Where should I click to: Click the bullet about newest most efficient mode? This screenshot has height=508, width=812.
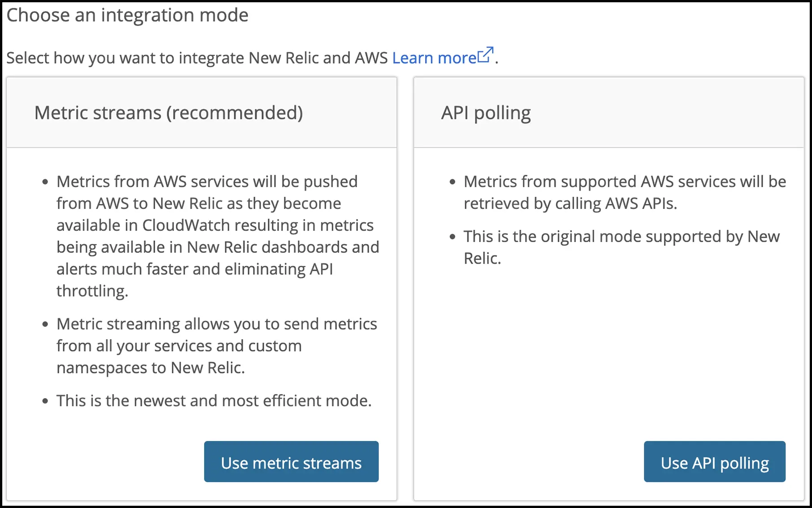pyautogui.click(x=214, y=400)
